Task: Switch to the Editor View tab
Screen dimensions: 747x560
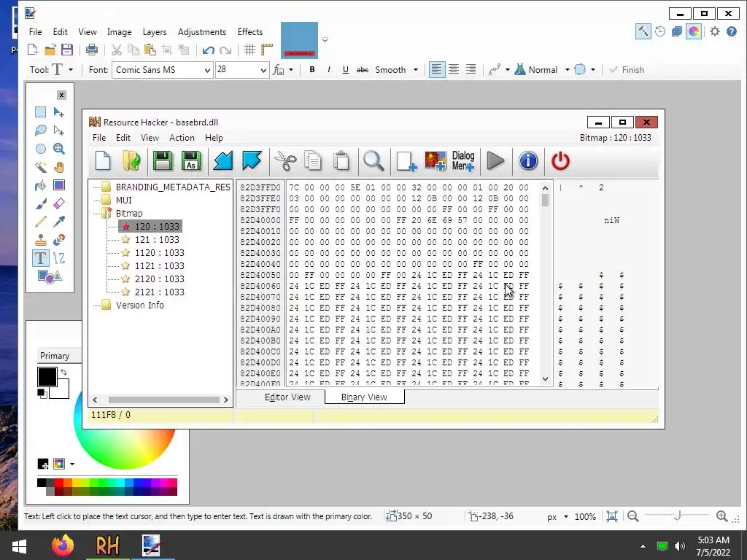Action: tap(287, 397)
